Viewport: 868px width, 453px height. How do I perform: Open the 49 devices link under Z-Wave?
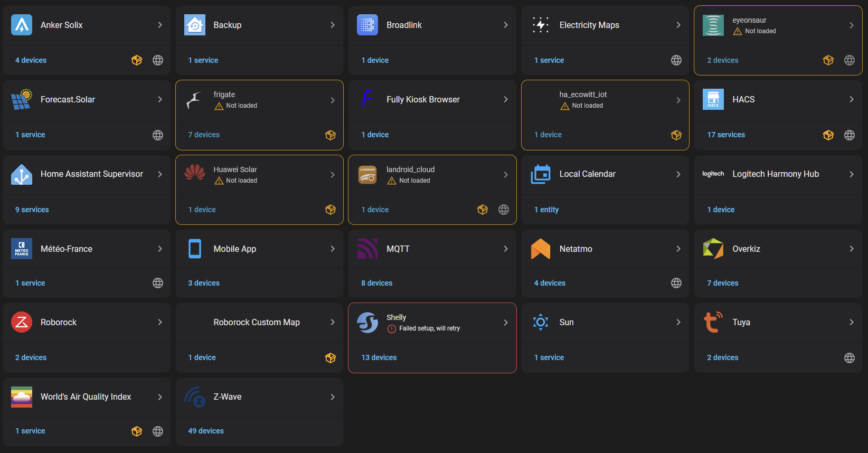click(x=206, y=431)
